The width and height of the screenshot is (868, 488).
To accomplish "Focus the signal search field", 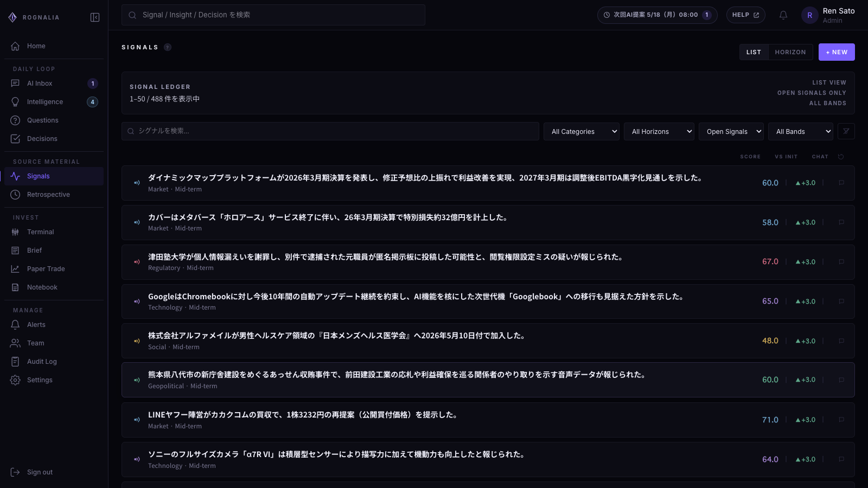I will point(330,131).
